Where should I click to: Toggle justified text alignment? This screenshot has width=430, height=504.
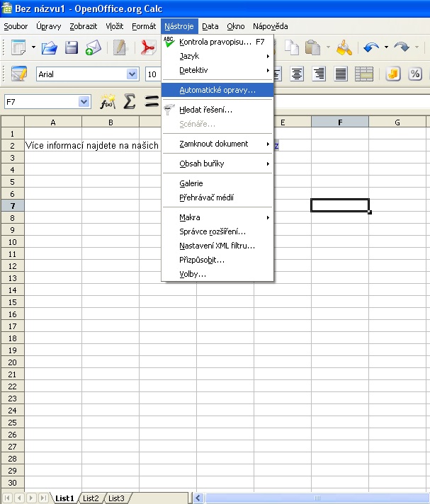pos(341,74)
